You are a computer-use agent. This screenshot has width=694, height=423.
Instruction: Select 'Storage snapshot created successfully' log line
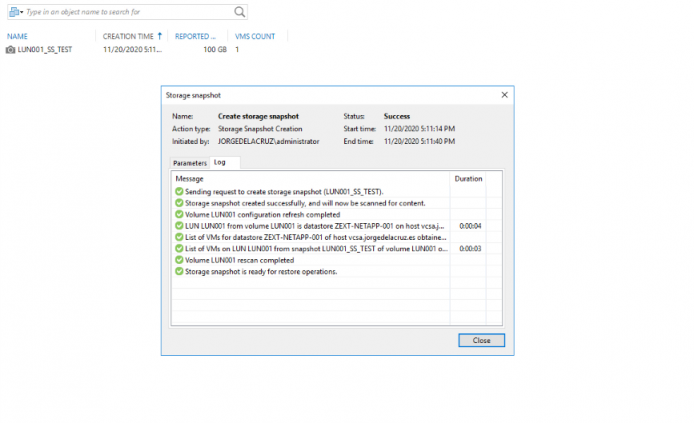tap(305, 203)
